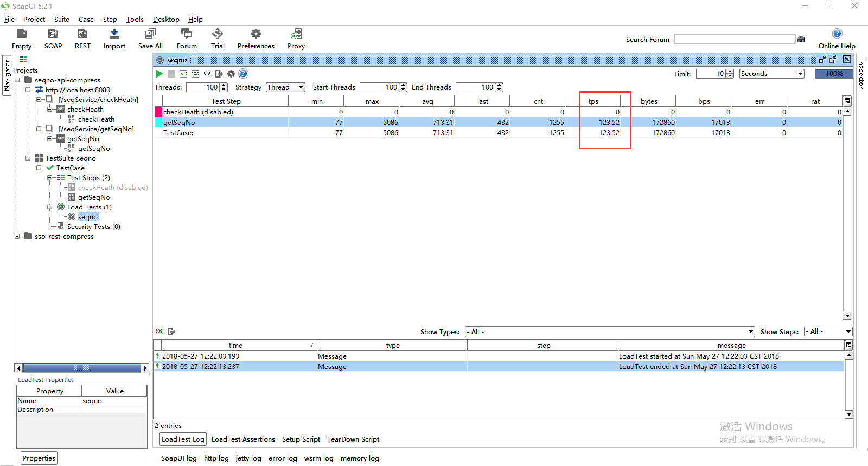The height and width of the screenshot is (466, 868).
Task: Click the Trial toolbar icon
Action: tap(218, 39)
